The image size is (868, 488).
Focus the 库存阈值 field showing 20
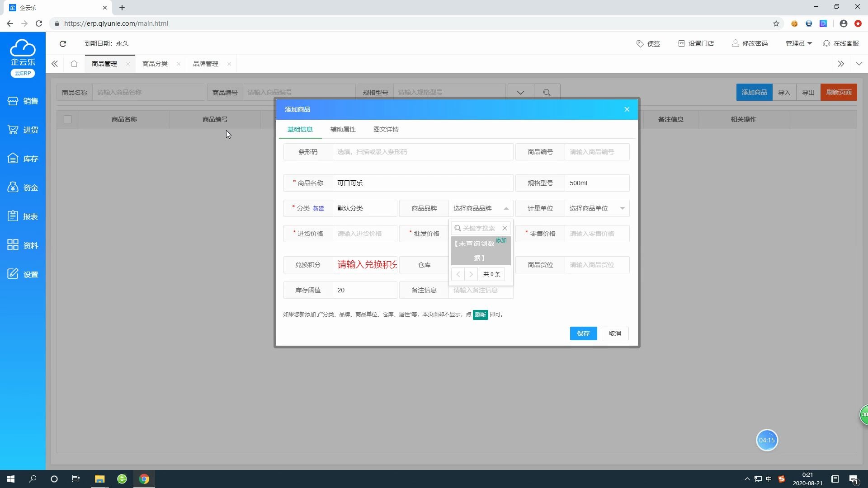365,290
